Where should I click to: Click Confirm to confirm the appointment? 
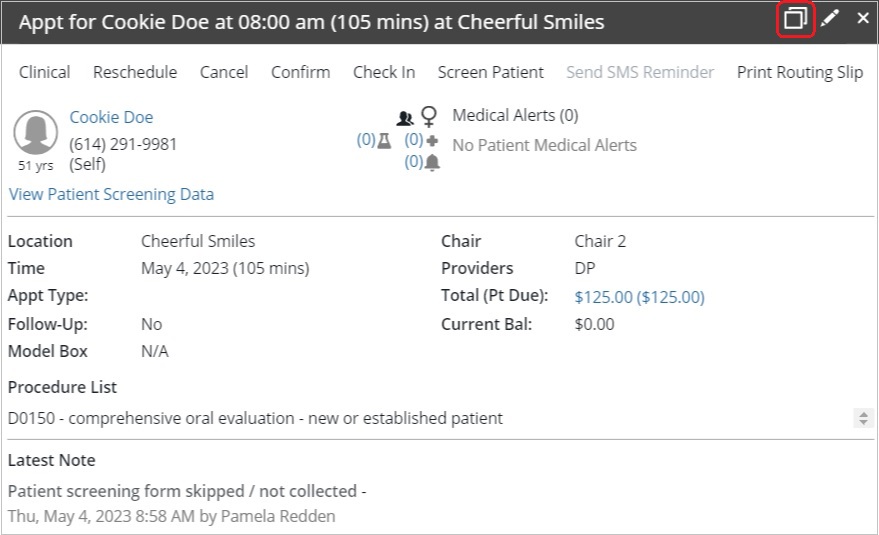pyautogui.click(x=300, y=72)
